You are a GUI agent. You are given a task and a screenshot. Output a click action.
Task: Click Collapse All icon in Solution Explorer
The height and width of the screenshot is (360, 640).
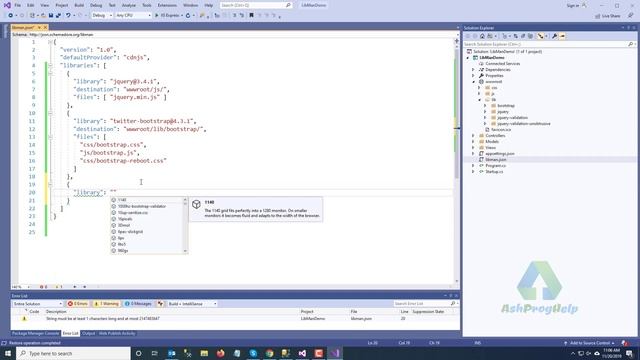pyautogui.click(x=523, y=36)
